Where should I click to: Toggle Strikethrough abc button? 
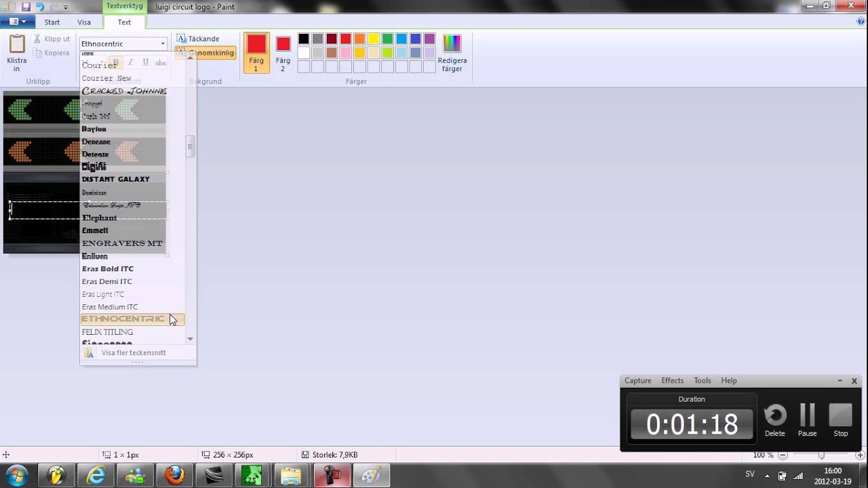pos(161,62)
